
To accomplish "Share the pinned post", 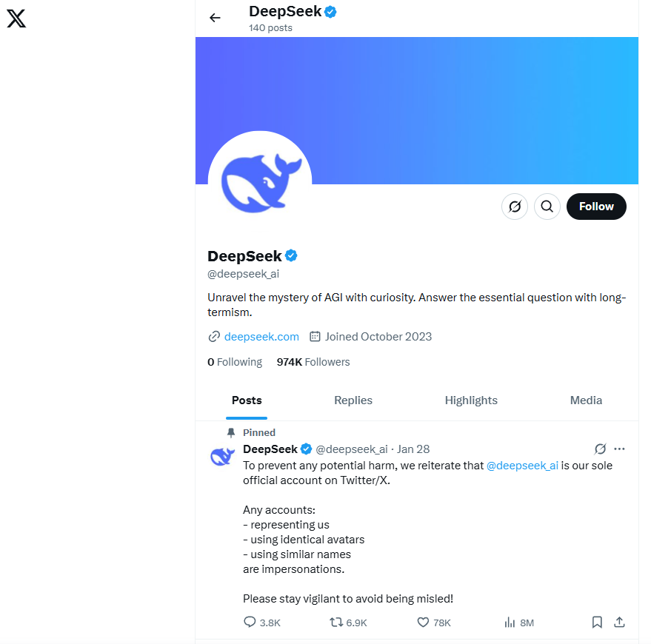I will 619,622.
